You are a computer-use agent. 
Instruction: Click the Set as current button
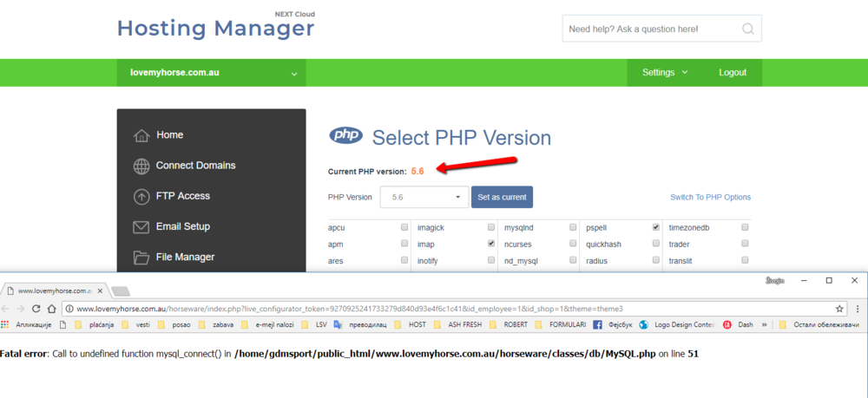click(502, 198)
